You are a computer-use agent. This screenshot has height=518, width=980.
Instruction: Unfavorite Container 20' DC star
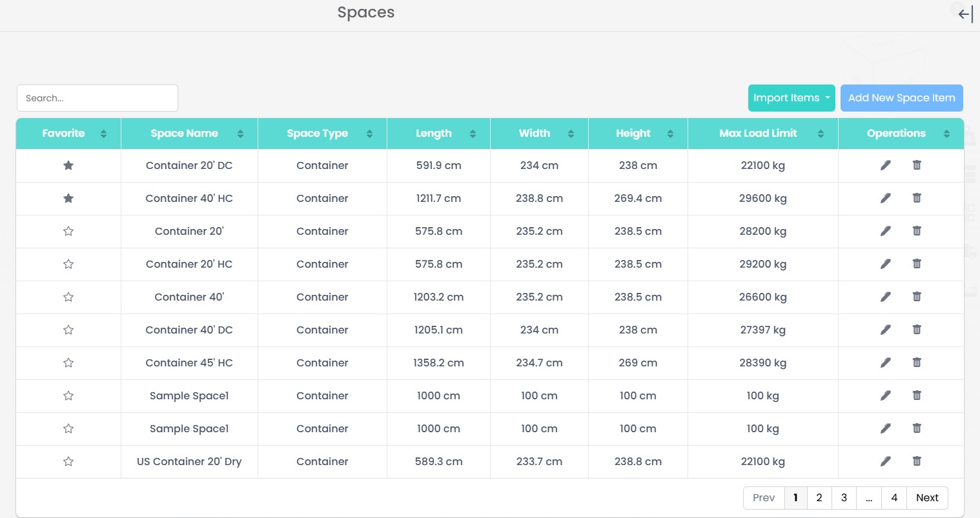point(68,165)
